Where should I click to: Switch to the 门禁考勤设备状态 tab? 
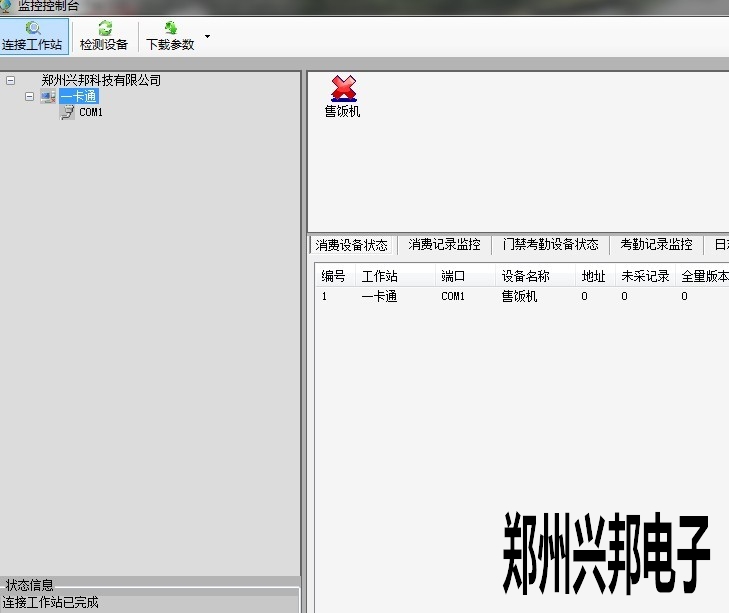(x=550, y=245)
